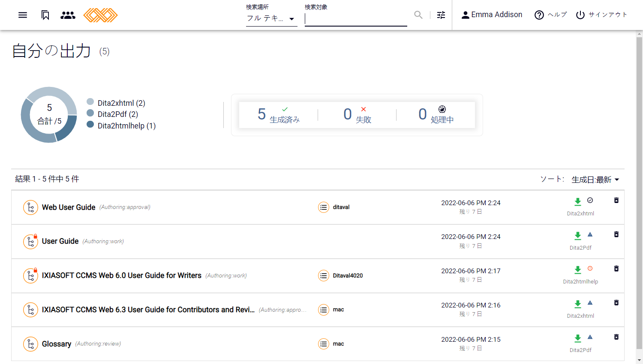Image resolution: width=643 pixels, height=364 pixels.
Task: Click サインアウト sign out
Action: (x=601, y=15)
